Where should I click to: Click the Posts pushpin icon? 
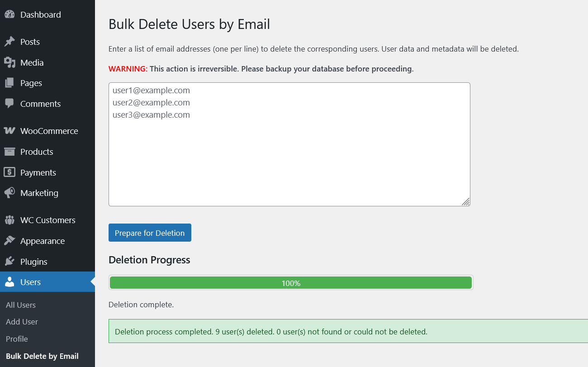(x=9, y=42)
